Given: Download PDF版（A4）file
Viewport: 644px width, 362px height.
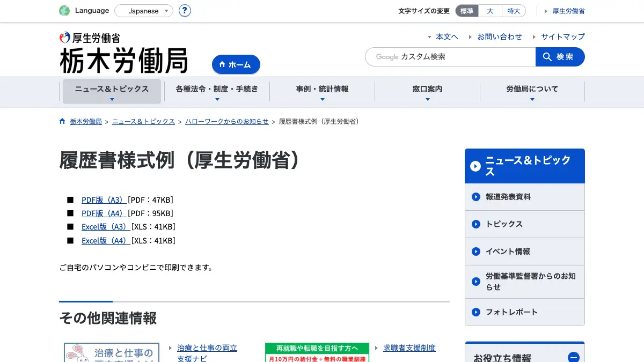Looking at the screenshot, I should 104,213.
